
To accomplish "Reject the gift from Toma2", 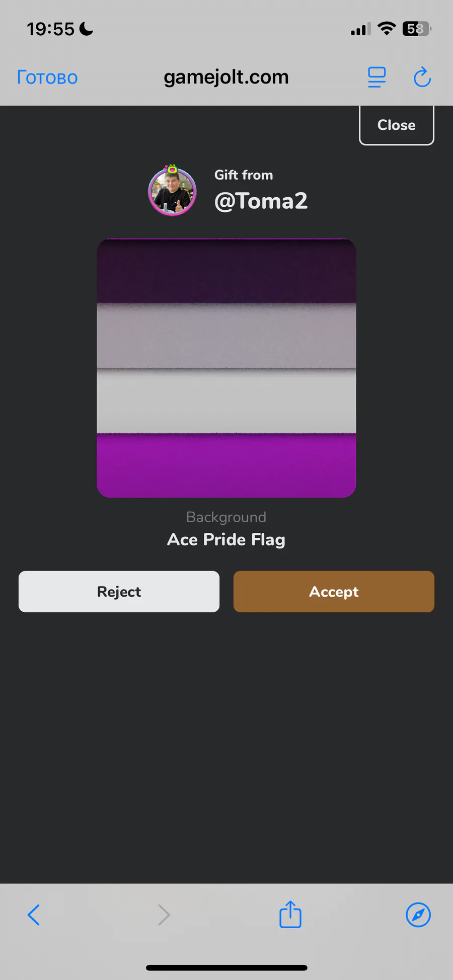I will (119, 592).
